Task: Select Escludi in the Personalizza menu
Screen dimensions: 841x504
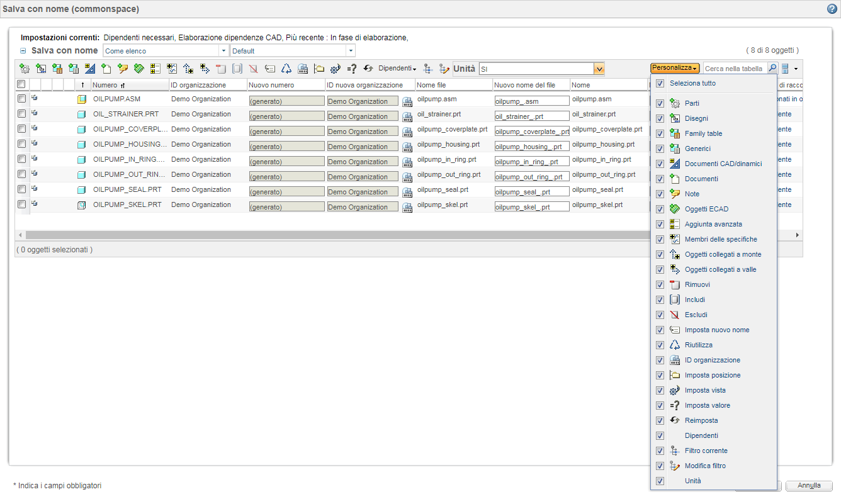Action: click(696, 315)
